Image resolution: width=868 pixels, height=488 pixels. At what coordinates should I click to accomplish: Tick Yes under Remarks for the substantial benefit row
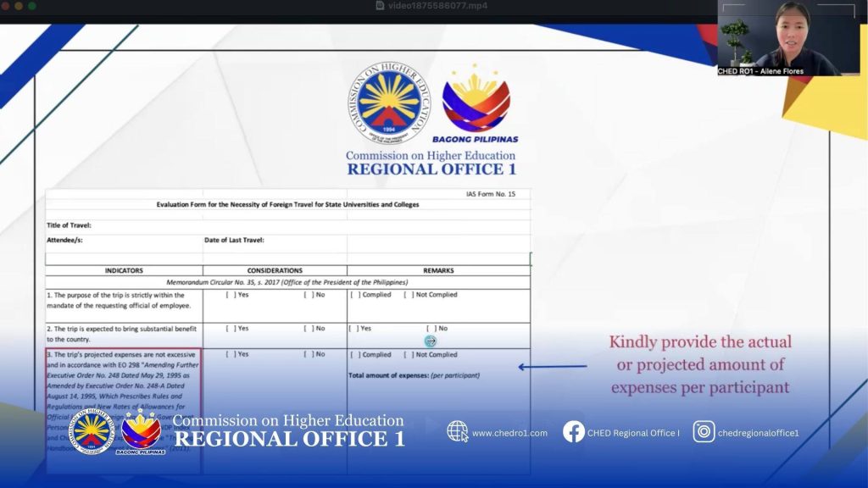(353, 329)
